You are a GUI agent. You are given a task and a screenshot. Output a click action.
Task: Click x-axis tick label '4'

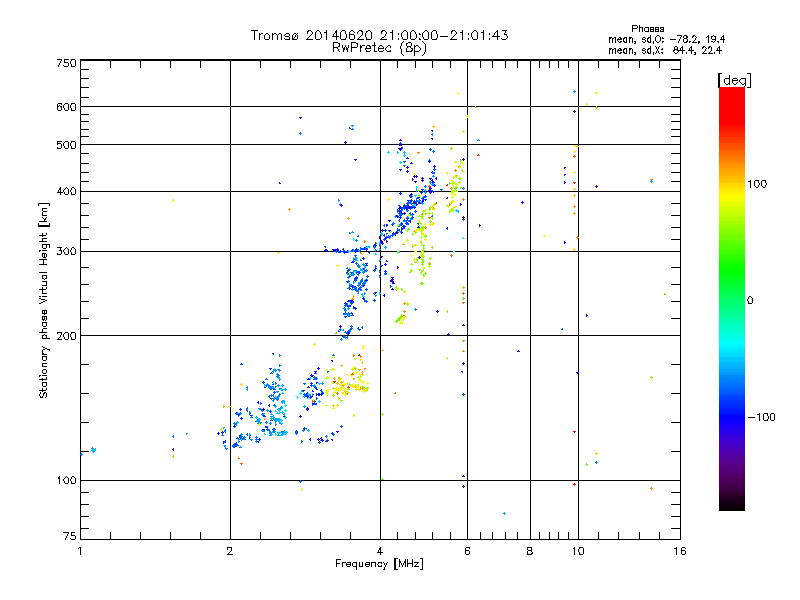(x=380, y=551)
